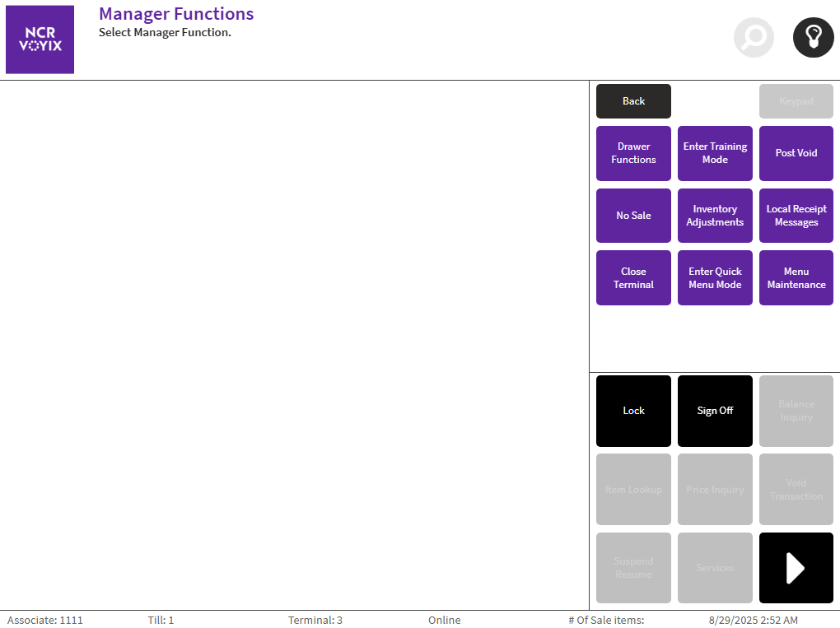
Task: Lock the terminal
Action: click(x=633, y=411)
